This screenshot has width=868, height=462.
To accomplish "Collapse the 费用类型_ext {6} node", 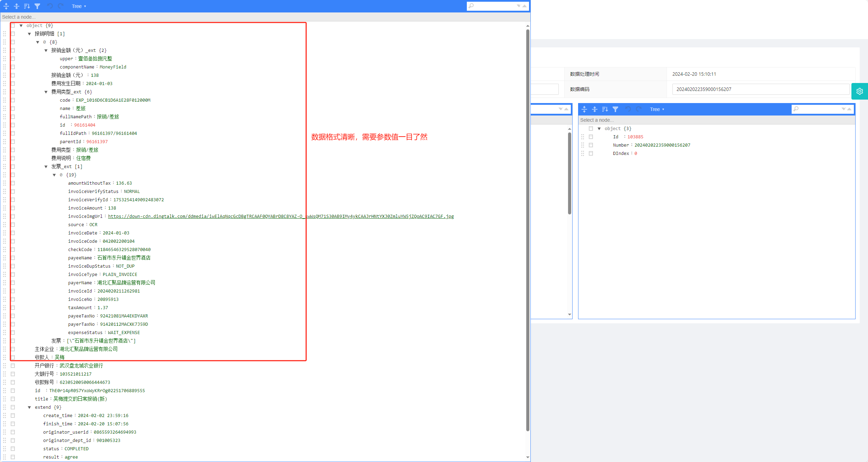I will [46, 92].
